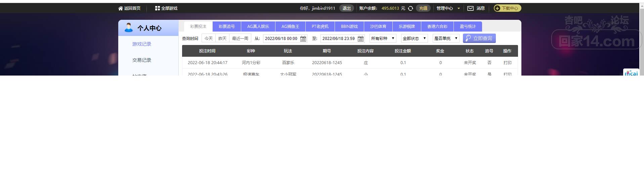Image resolution: width=644 pixels, height=184 pixels.
Task: Switch to the 香港六合彩 tab
Action: (437, 27)
